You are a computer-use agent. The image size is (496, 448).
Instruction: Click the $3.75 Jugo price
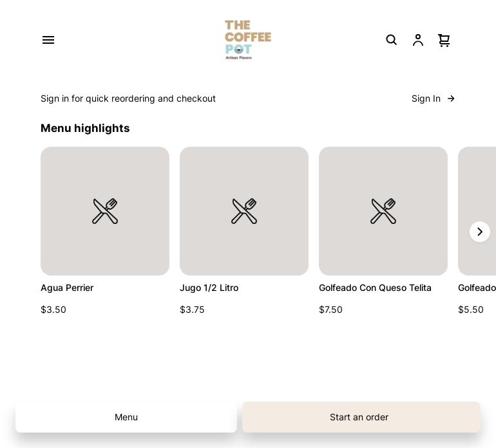pos(192,310)
